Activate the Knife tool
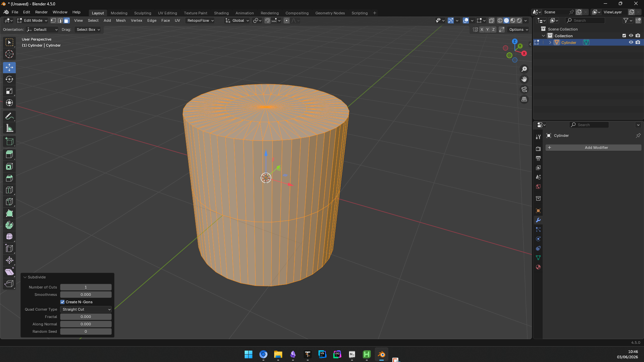644x362 pixels. point(9,202)
